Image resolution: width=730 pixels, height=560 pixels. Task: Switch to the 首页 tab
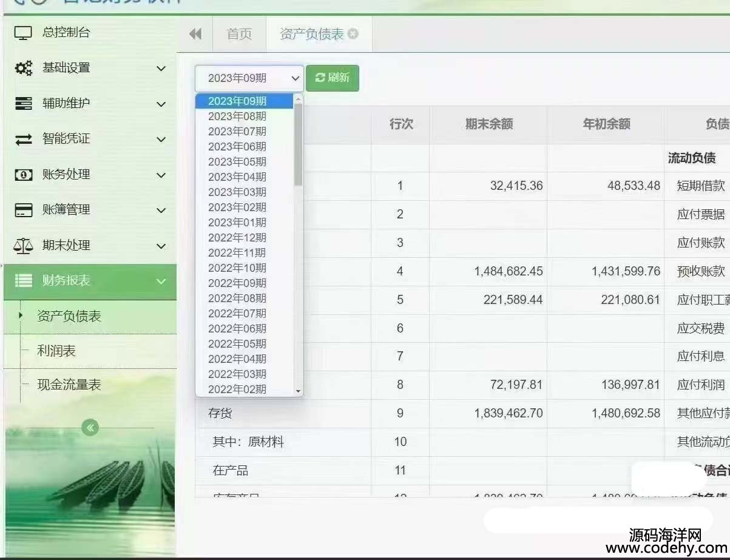[239, 34]
